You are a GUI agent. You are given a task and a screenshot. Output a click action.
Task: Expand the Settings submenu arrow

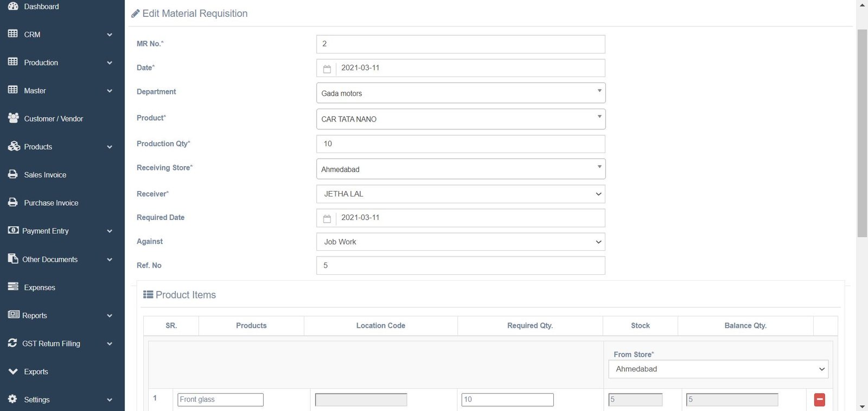(110, 400)
